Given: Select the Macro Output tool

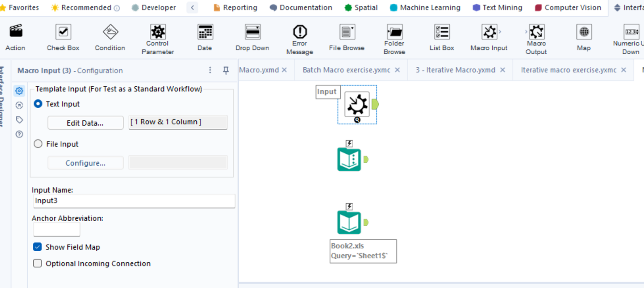Looking at the screenshot, I should point(536,39).
